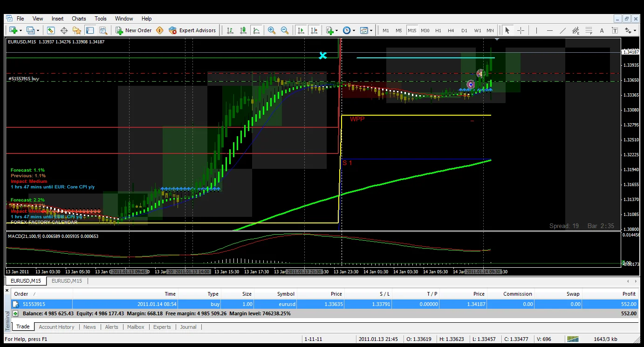Open the Charts menu

point(79,19)
